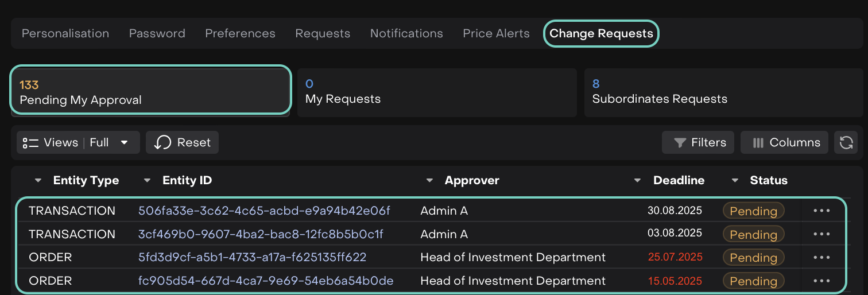Viewport: 868px width, 295px height.
Task: Open entity link fc905d54-667d-4ca7-9e69-54eb6a54b0de
Action: [266, 281]
